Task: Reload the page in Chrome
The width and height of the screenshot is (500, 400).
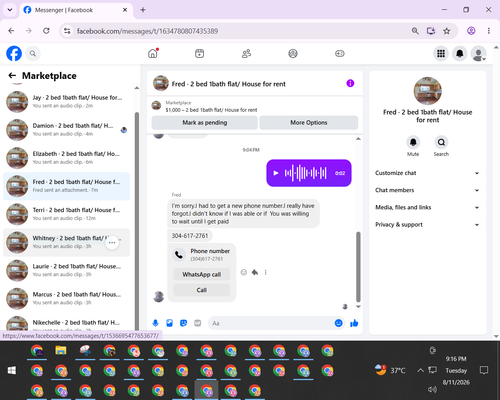Action: point(46,31)
